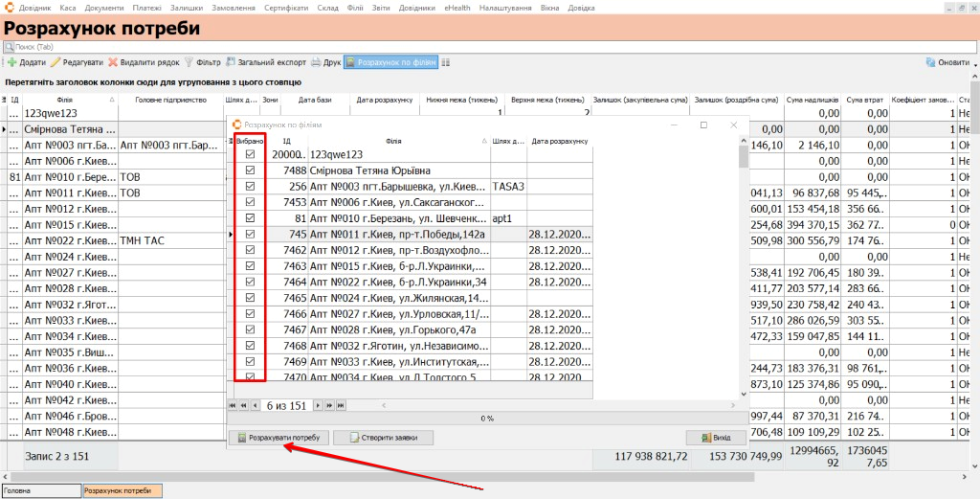The width and height of the screenshot is (980, 499).
Task: Focus the Поиск (Tab) search field
Action: [x=490, y=47]
